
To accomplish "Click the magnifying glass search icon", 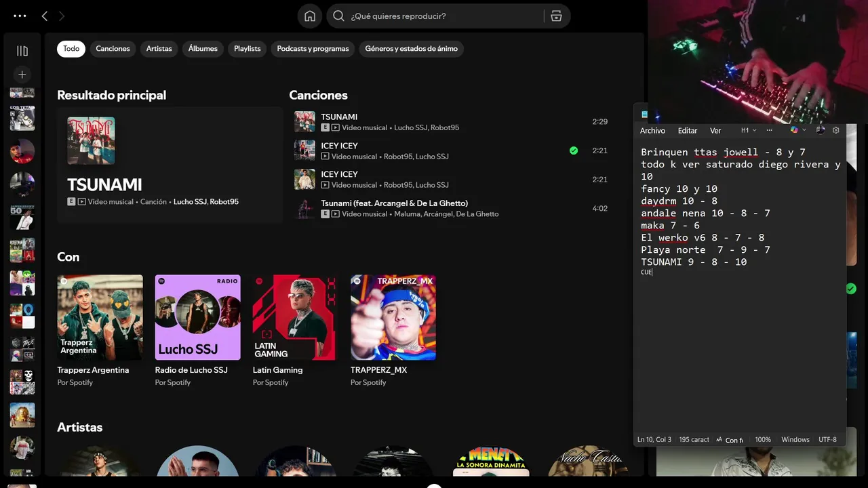I will click(338, 16).
